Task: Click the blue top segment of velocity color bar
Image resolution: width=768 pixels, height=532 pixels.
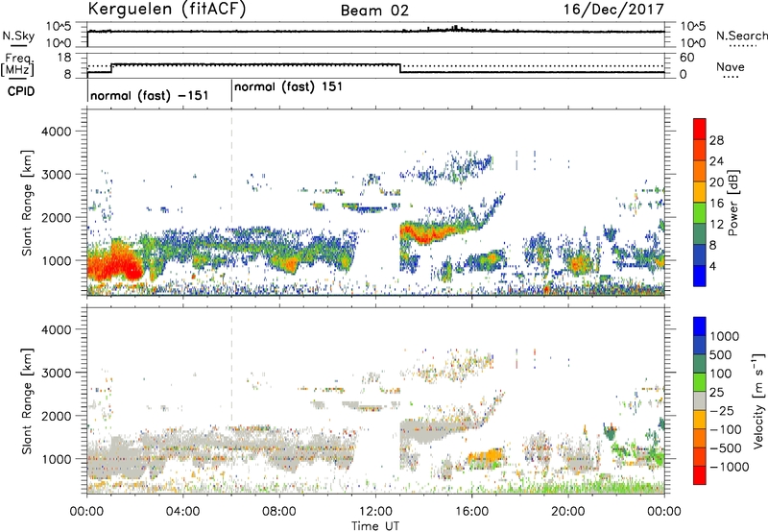Action: (700, 326)
